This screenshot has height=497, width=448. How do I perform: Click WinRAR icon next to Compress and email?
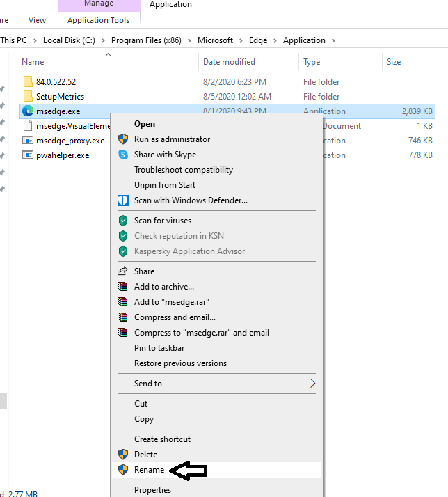point(122,317)
